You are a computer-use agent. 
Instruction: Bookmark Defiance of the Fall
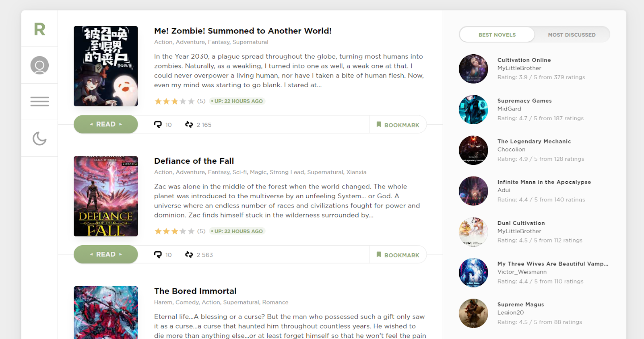(398, 255)
